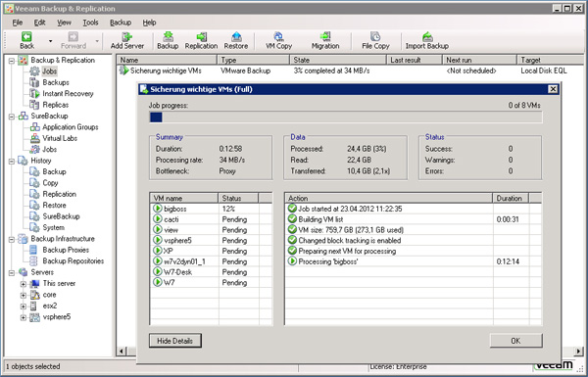The width and height of the screenshot is (588, 377).
Task: Expand the This server node
Action: [24, 284]
